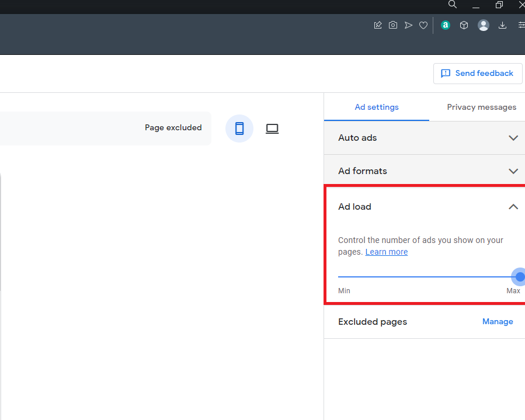Open the green 'a' extension icon
The image size is (525, 420).
446,25
